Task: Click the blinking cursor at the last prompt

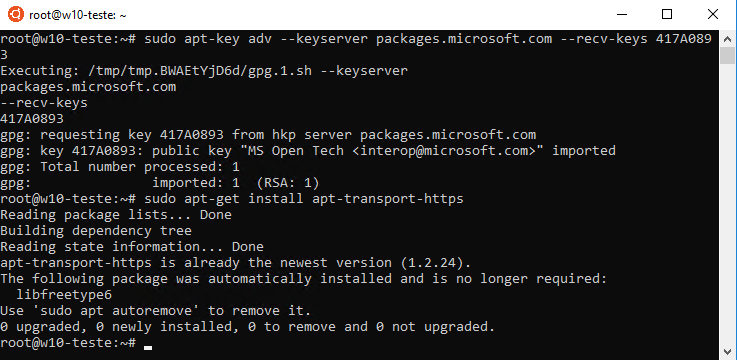Action: [x=149, y=348]
